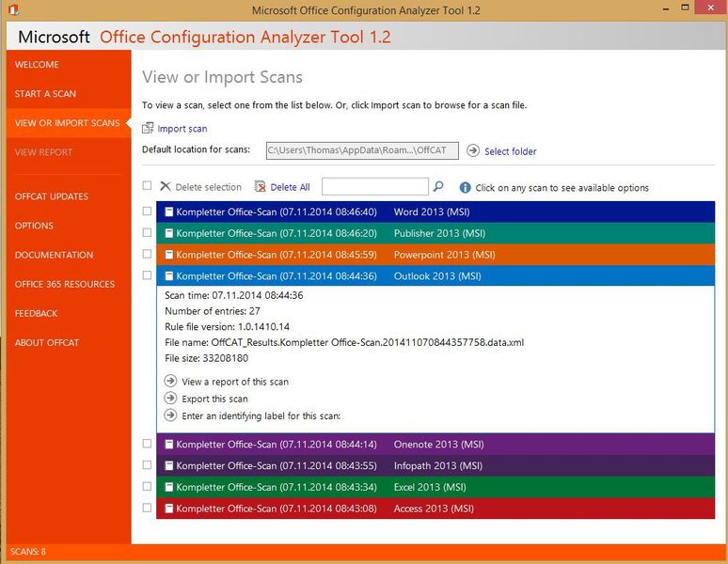Click the SCANS: 8 status bar text
Screen dimensions: 728x564
click(28, 552)
